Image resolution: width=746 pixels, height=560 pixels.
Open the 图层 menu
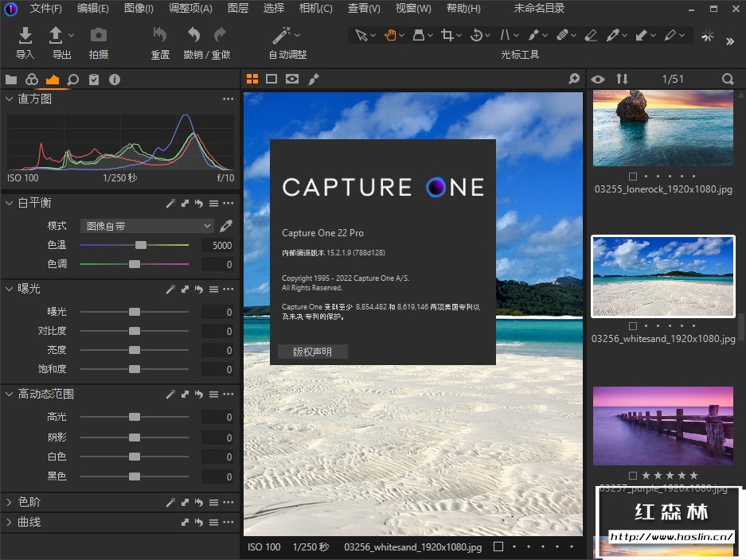[x=237, y=9]
